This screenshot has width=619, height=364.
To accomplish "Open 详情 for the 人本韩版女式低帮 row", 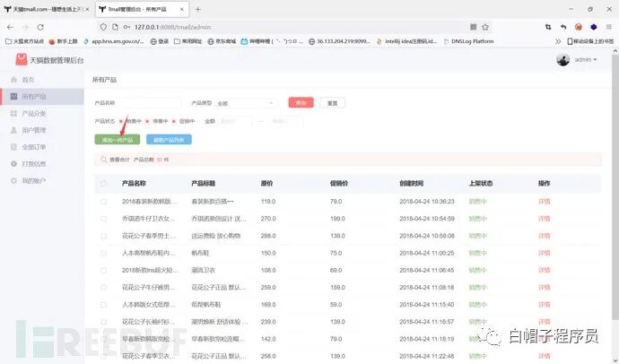I will tap(545, 305).
